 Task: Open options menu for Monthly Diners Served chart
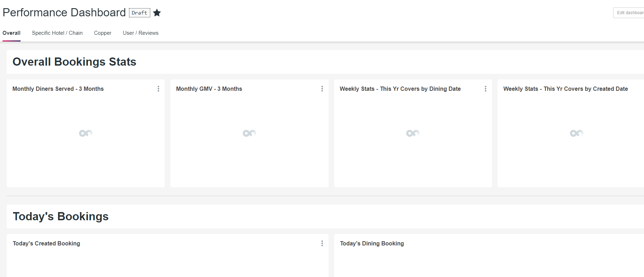(x=158, y=89)
